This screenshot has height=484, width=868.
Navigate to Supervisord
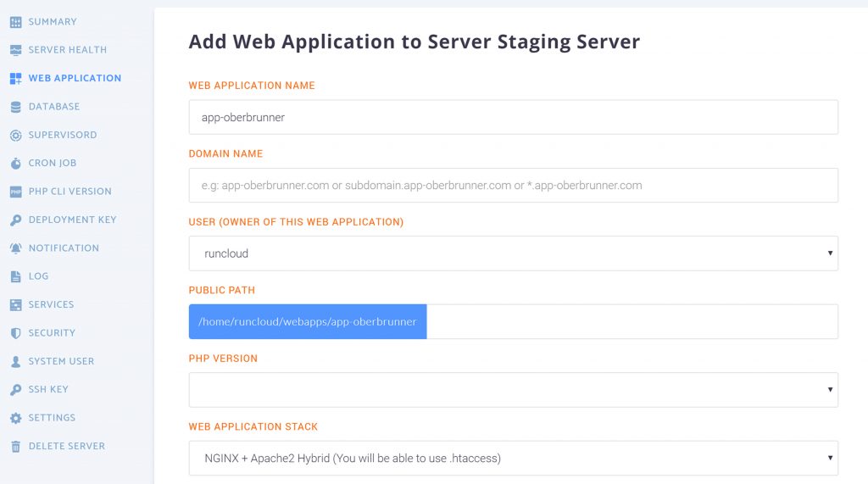click(63, 135)
